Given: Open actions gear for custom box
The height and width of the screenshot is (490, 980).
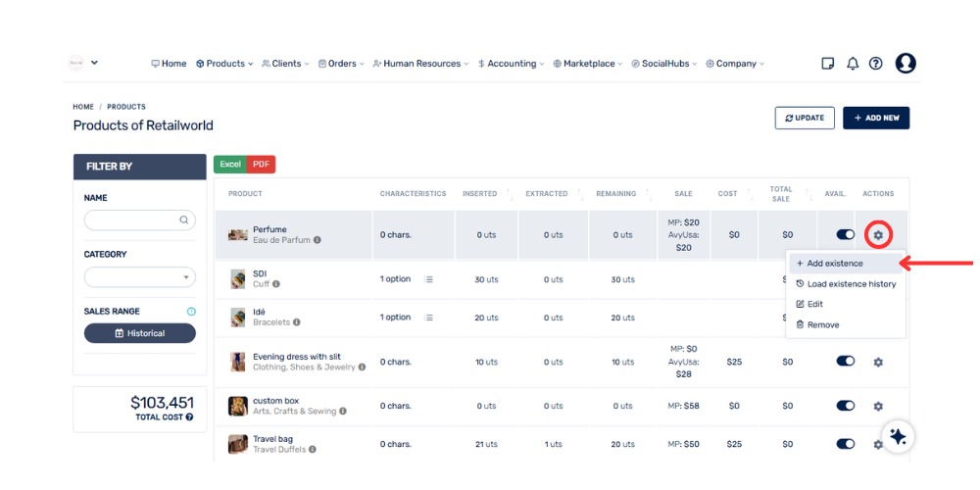Looking at the screenshot, I should pyautogui.click(x=878, y=406).
